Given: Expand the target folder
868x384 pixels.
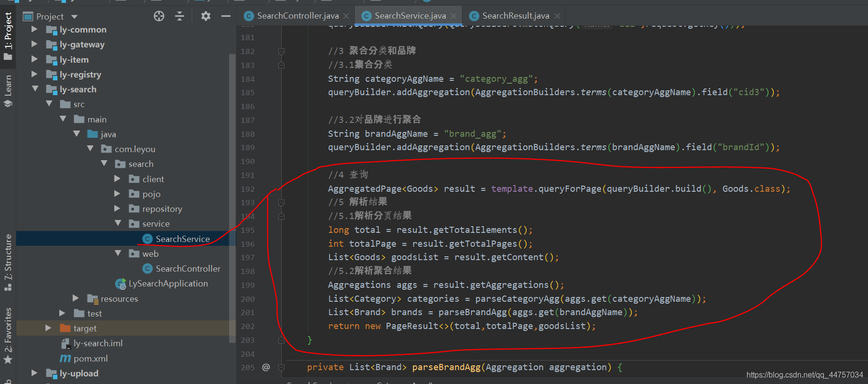Looking at the screenshot, I should pos(48,328).
